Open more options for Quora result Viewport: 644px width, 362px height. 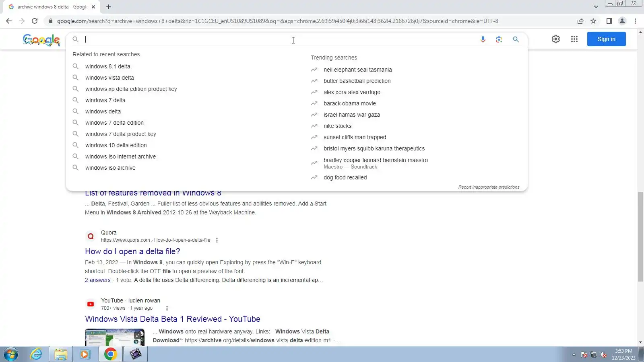(217, 240)
